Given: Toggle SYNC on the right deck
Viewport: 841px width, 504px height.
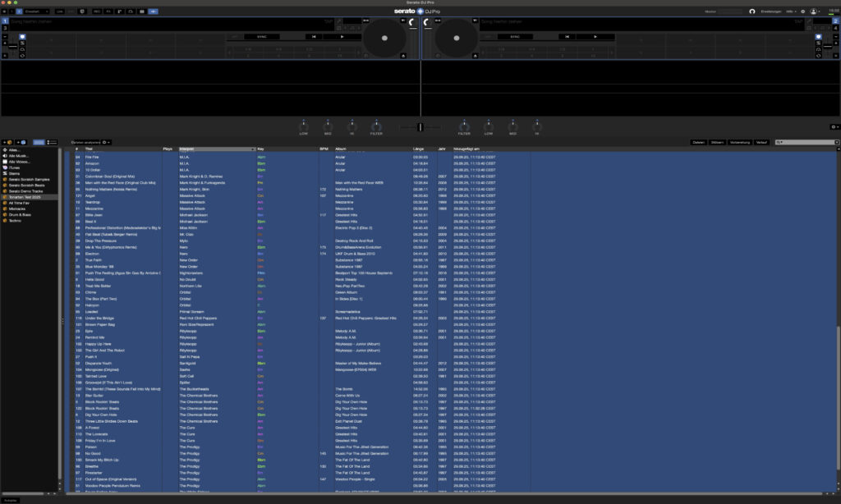Looking at the screenshot, I should click(x=515, y=37).
